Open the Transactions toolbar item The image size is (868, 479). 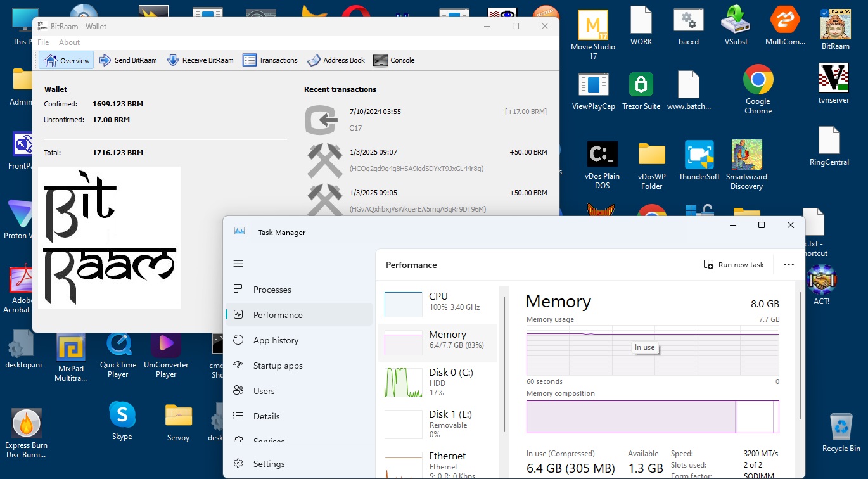(x=271, y=60)
